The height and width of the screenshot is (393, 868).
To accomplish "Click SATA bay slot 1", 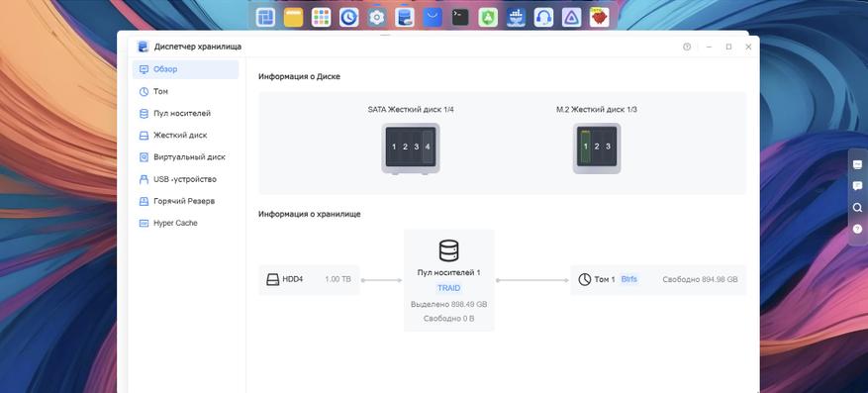I will click(x=394, y=147).
